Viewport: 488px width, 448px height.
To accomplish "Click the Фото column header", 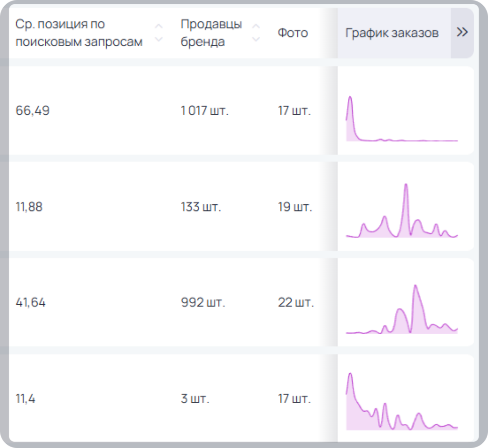I will [293, 33].
